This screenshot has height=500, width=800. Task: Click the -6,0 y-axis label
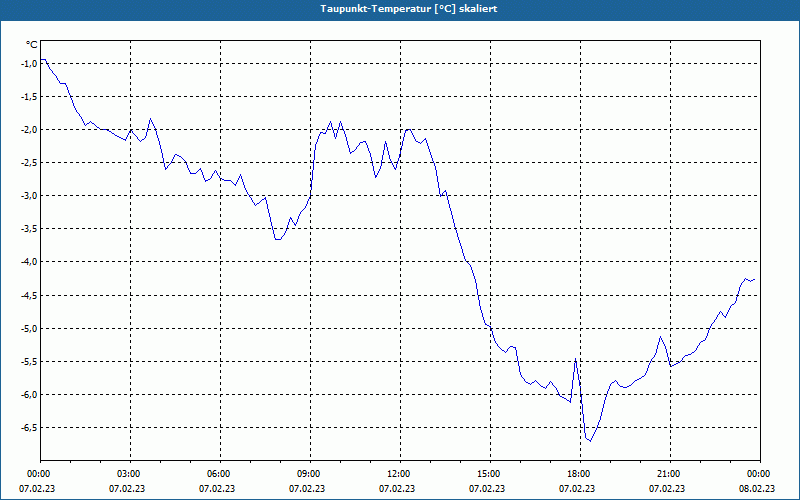pos(29,395)
